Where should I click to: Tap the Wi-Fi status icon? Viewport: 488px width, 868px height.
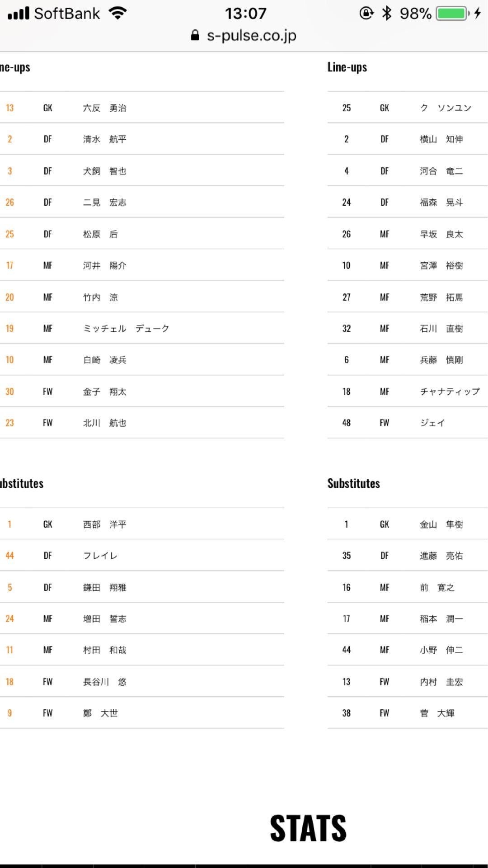point(117,13)
